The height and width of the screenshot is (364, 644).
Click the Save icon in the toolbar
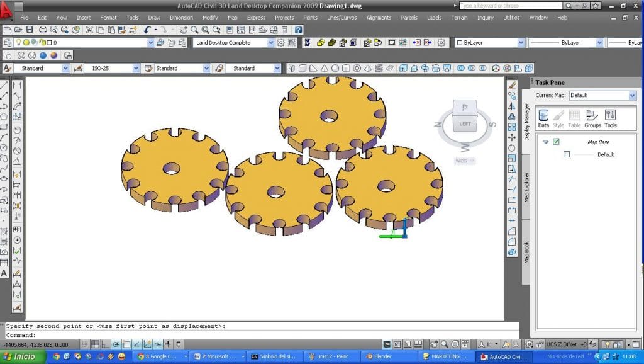pyautogui.click(x=30, y=30)
